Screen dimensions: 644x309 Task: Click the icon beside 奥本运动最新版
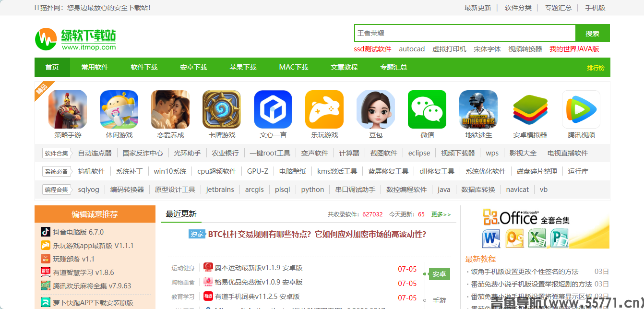(208, 267)
